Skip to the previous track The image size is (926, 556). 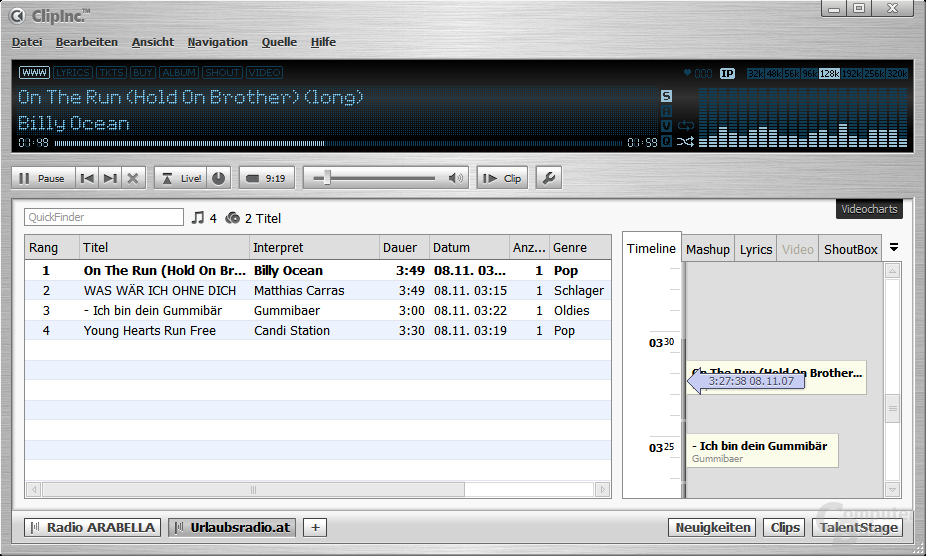87,178
